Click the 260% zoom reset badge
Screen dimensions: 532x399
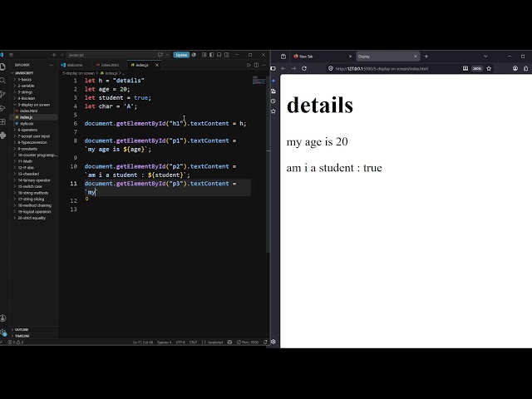477,68
